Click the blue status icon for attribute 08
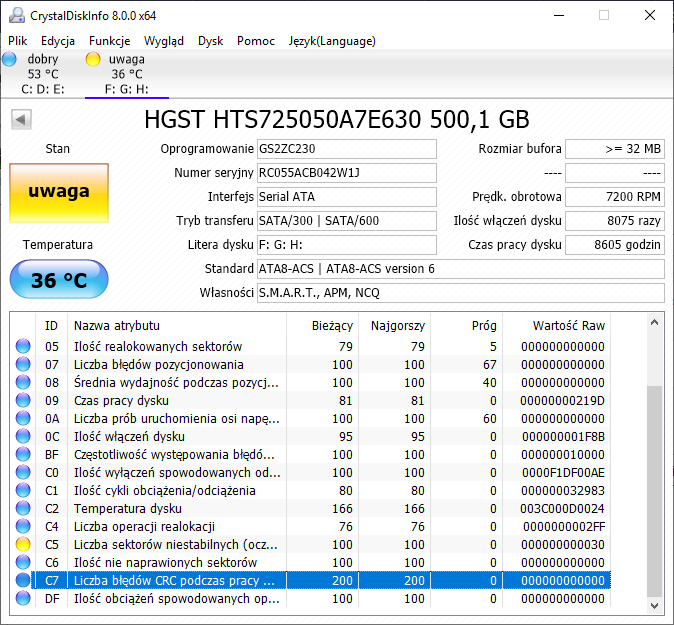 [x=23, y=382]
